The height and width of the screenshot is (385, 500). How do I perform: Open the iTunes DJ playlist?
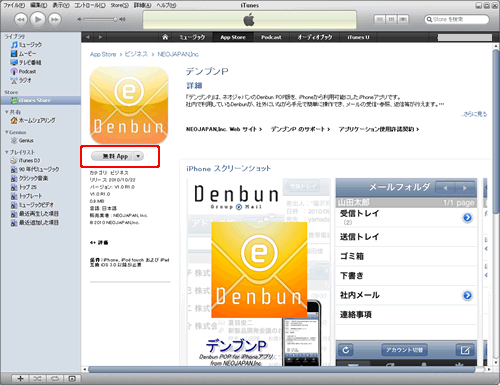25,161
